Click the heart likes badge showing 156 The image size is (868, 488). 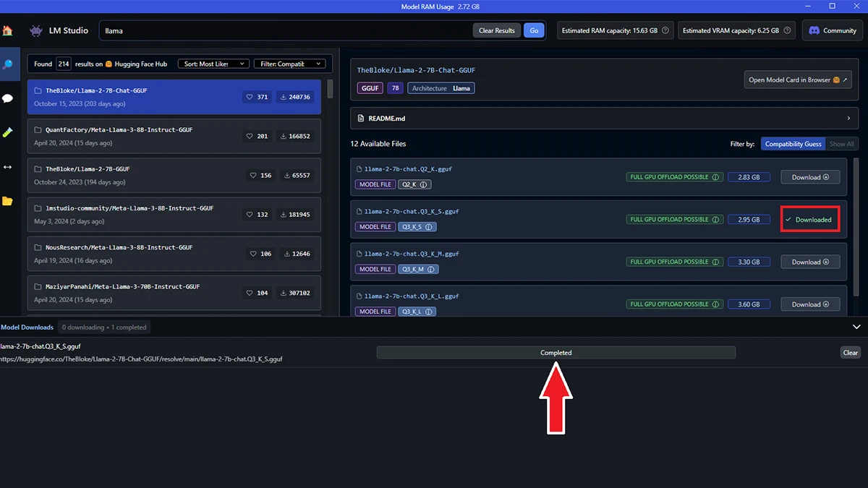coord(260,175)
